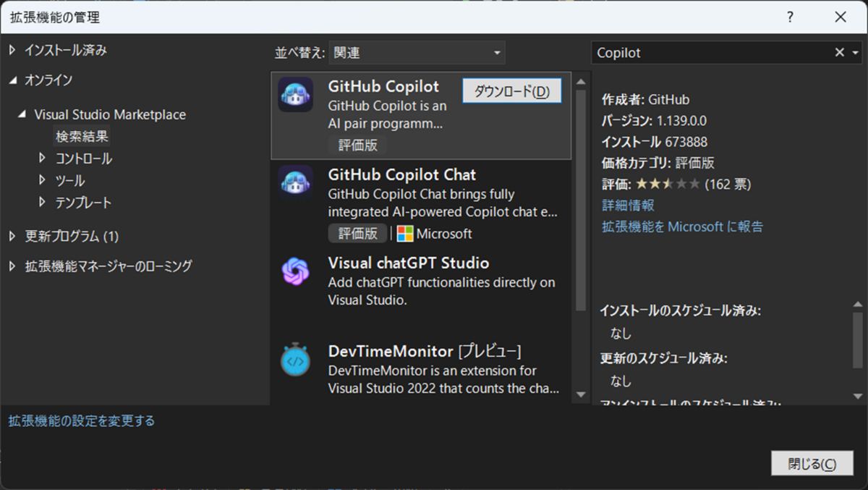Select the GitHub Copilot Chat title
Screen dimensions: 868x490
coord(402,174)
